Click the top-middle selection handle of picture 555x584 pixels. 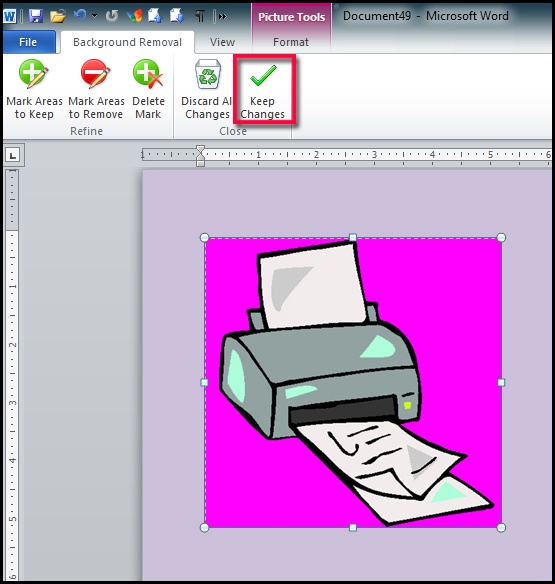[353, 238]
